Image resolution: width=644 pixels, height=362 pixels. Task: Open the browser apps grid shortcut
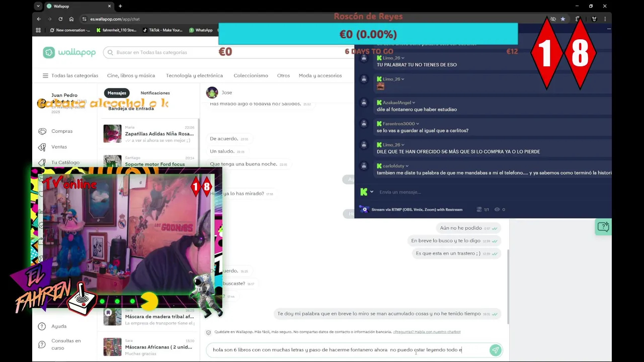[38, 30]
